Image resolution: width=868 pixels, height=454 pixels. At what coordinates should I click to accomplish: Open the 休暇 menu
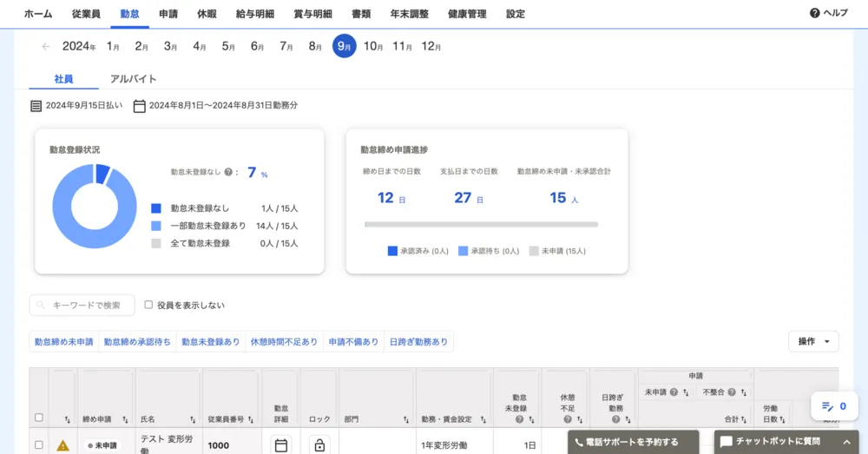click(x=207, y=14)
